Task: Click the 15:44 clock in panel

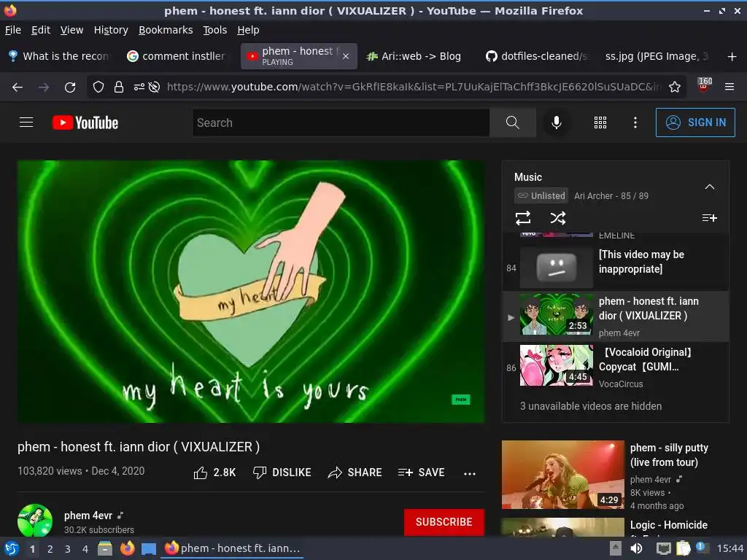Action: coord(730,548)
